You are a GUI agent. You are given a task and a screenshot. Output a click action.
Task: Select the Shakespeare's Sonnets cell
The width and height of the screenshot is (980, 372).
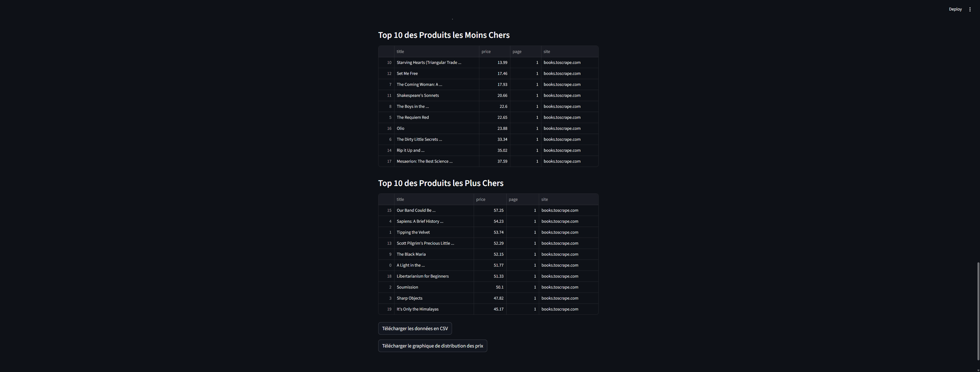click(436, 95)
